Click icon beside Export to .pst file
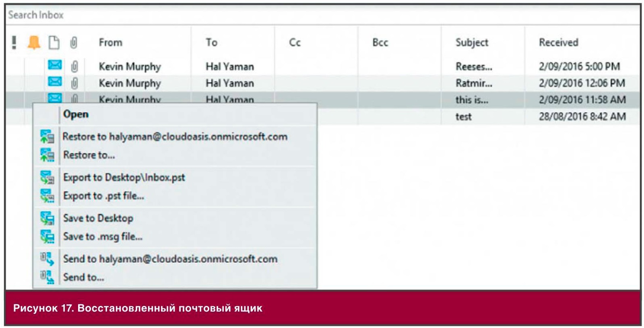 coord(47,196)
